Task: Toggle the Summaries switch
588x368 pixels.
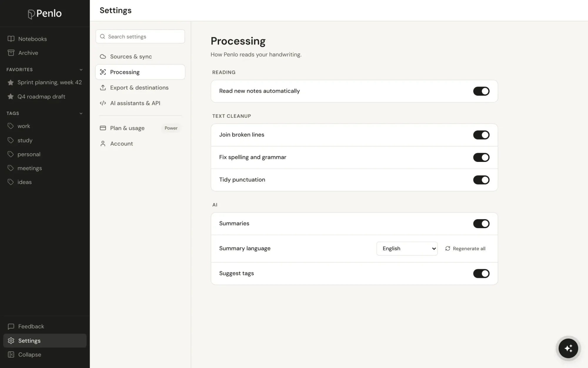Action: point(481,224)
